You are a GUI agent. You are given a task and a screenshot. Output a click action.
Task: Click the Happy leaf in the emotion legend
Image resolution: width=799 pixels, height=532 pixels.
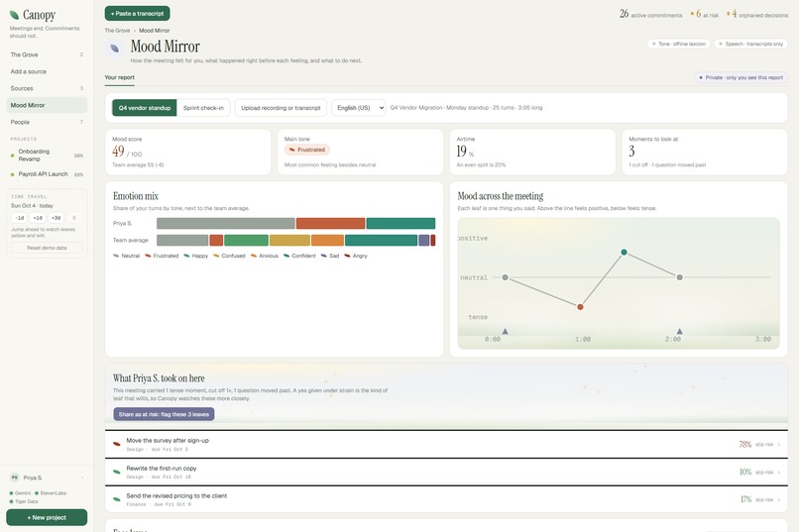point(186,256)
